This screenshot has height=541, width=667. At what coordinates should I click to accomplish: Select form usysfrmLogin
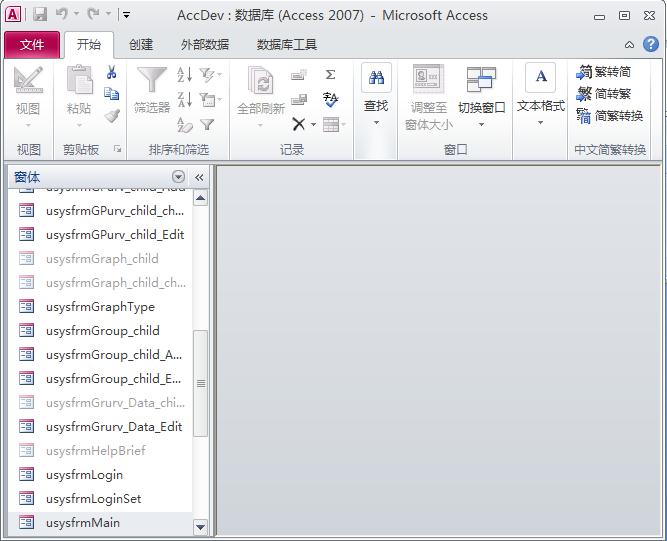coord(100,474)
